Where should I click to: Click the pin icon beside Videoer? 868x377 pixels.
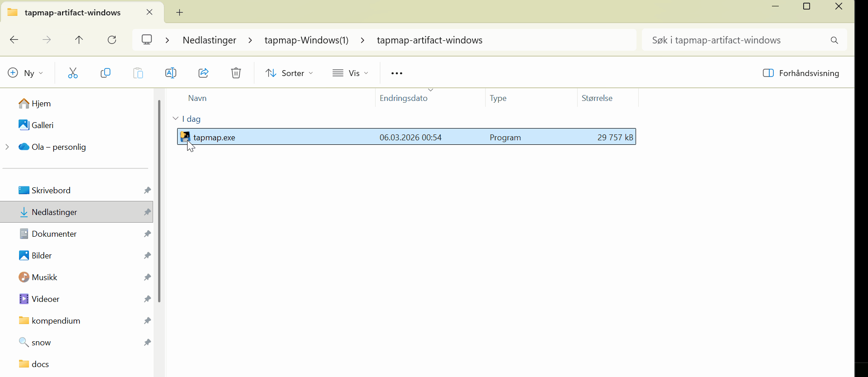(x=147, y=299)
